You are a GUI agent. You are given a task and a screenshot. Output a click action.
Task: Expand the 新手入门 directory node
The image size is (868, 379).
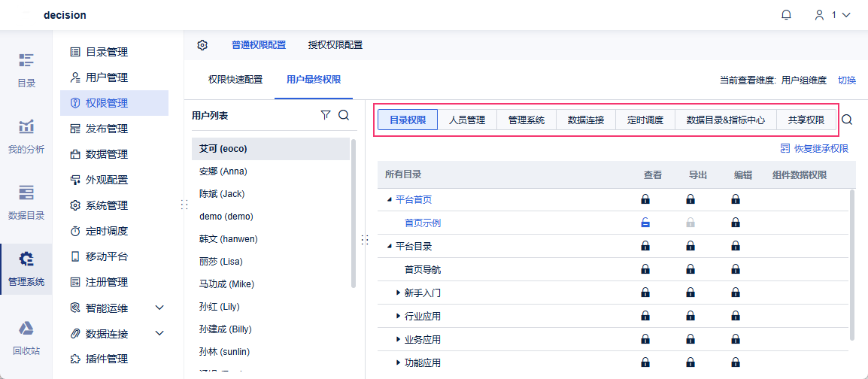tap(399, 293)
